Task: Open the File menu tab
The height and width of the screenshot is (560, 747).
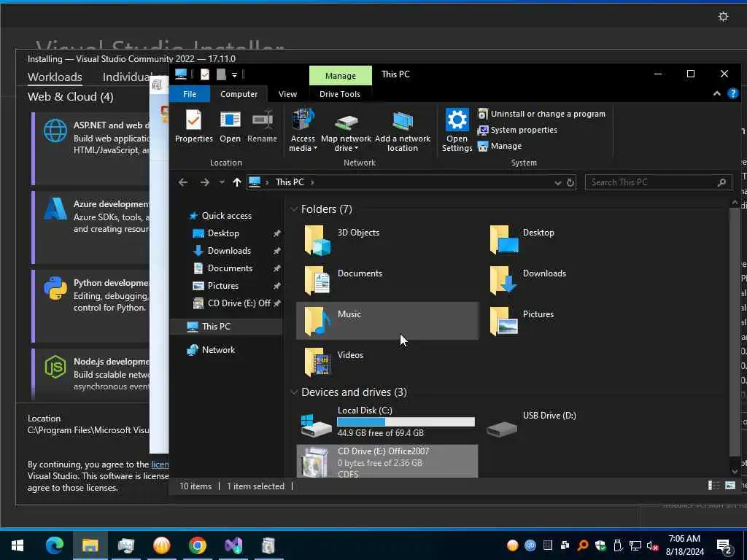Action: pos(190,94)
